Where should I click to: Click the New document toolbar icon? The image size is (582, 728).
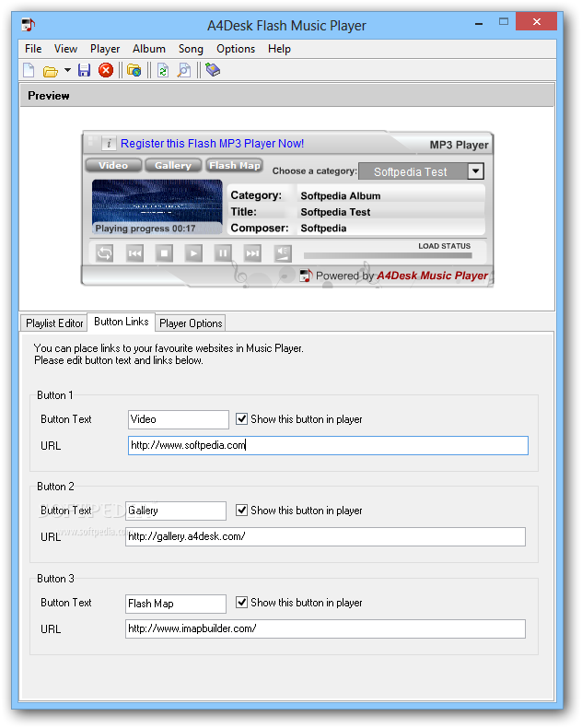click(x=29, y=70)
